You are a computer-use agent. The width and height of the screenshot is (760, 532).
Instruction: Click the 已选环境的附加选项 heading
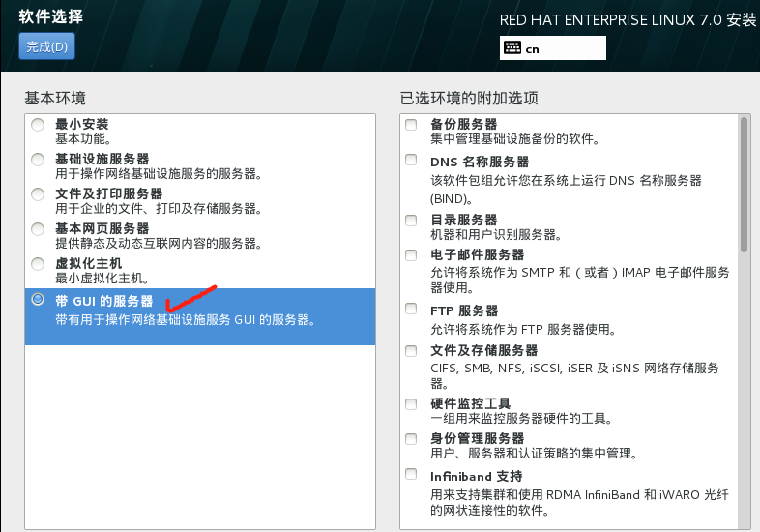click(469, 98)
